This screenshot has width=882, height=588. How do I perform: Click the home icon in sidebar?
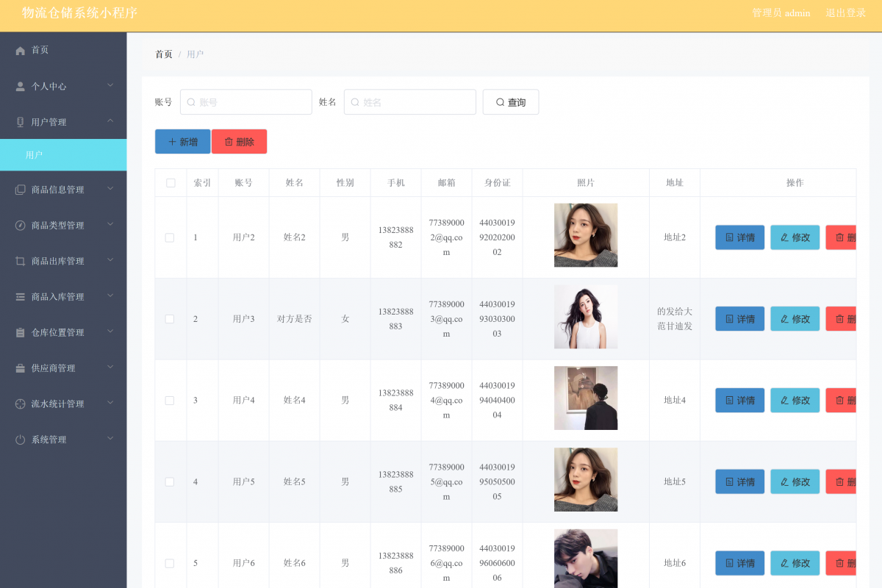(20, 51)
